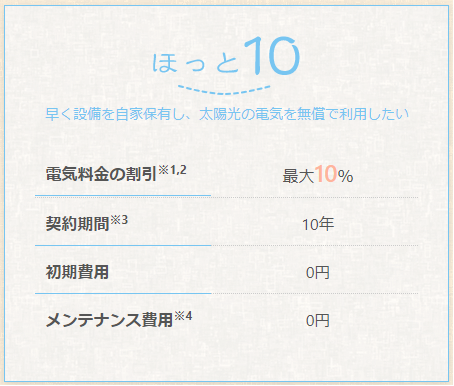Click the メンテナンス費用 label
The width and height of the screenshot is (454, 386).
pos(109,320)
